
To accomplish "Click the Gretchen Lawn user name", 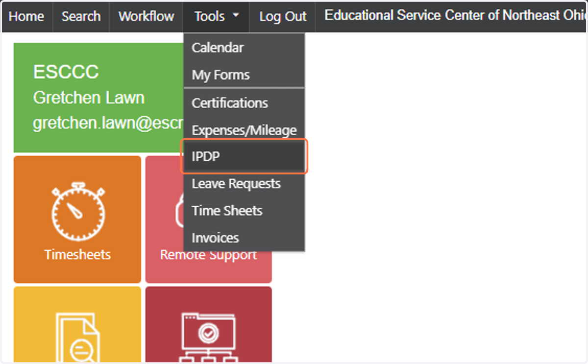I will [x=89, y=98].
